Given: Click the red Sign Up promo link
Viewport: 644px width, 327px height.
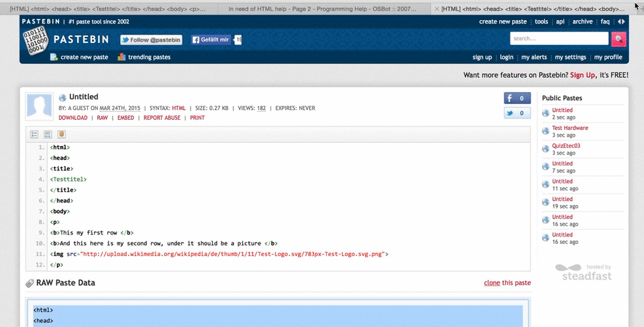Looking at the screenshot, I should 582,75.
